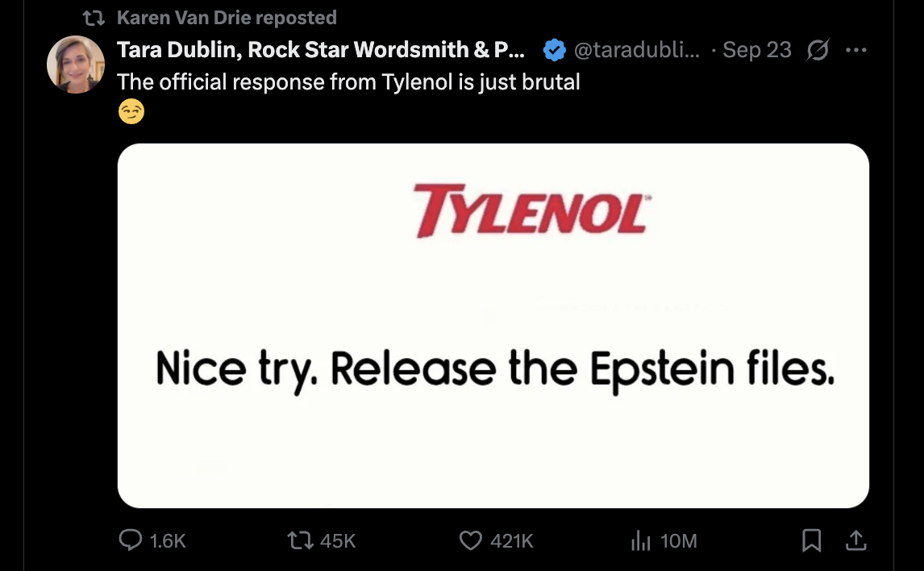The width and height of the screenshot is (924, 571).
Task: Like the post by clicking the heart
Action: [x=471, y=541]
